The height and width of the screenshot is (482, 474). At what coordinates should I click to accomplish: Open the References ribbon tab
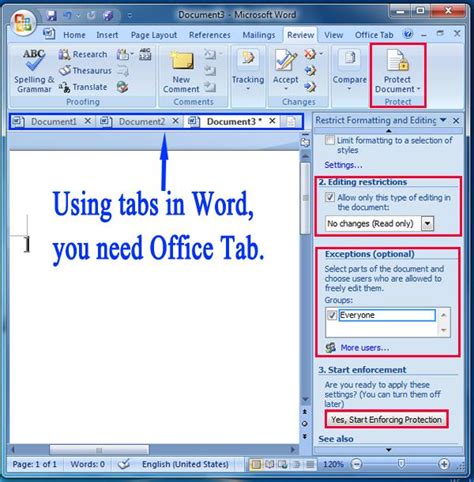(209, 35)
